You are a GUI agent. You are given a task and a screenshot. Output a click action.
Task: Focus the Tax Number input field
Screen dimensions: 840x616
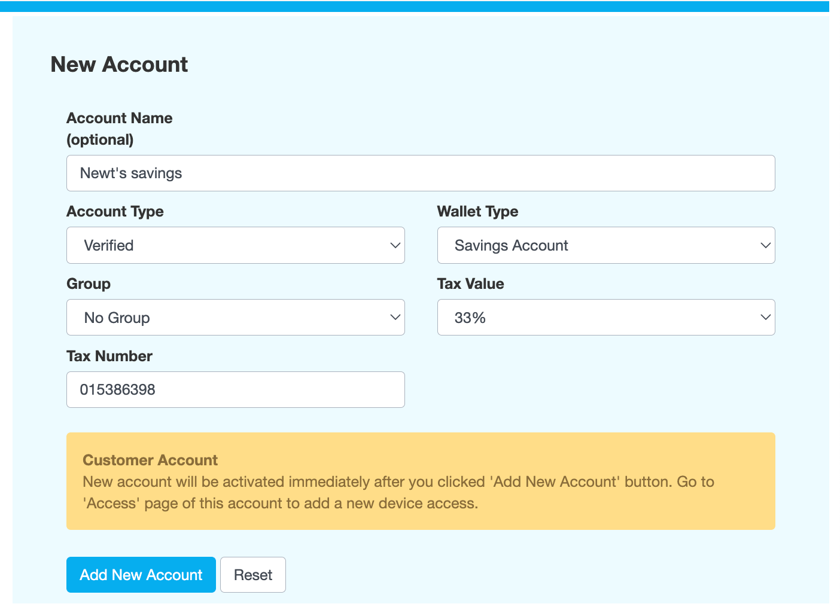tap(235, 390)
